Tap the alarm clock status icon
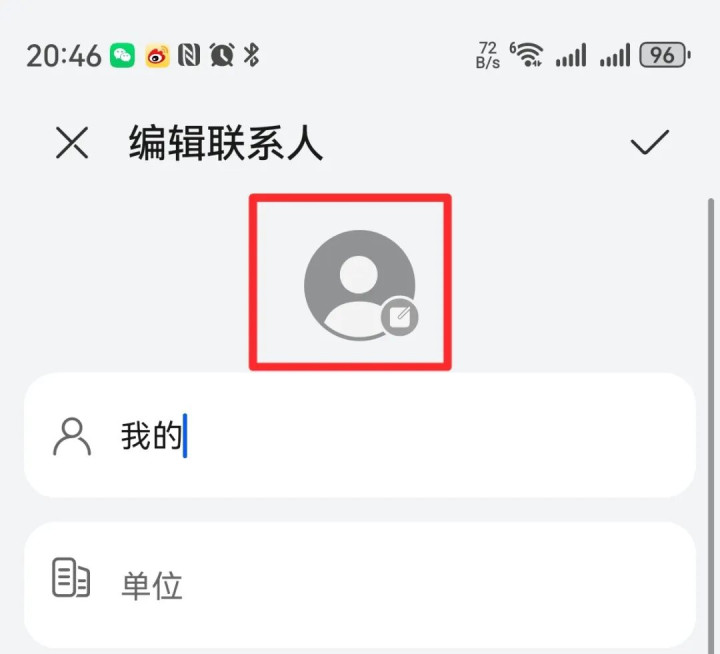This screenshot has height=654, width=720. [x=222, y=55]
